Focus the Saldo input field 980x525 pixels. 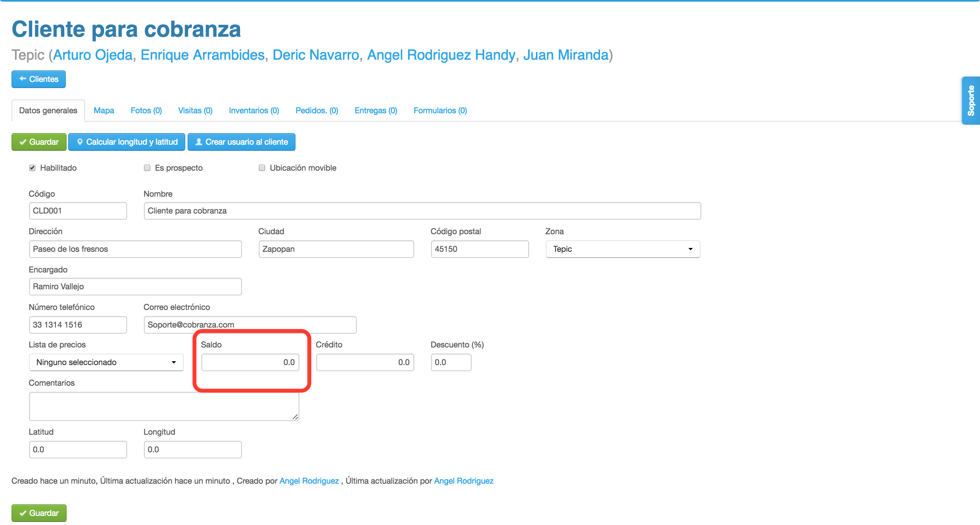[x=250, y=362]
